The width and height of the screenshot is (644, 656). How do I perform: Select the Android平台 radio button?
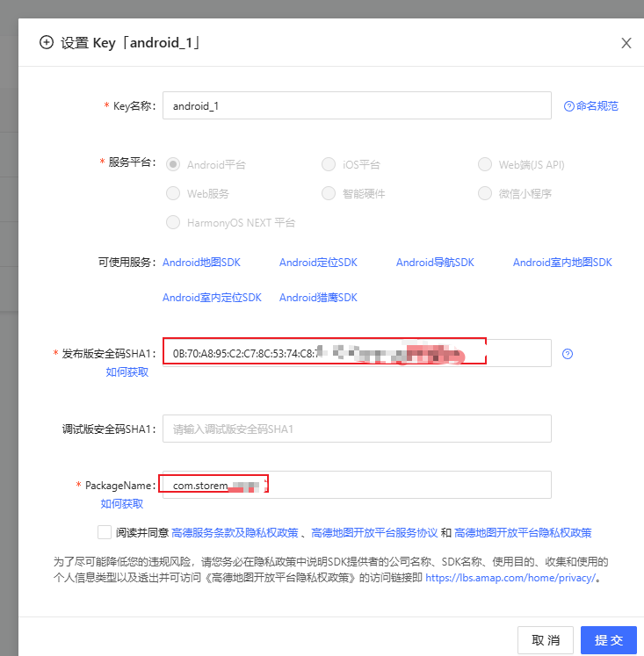tap(173, 164)
